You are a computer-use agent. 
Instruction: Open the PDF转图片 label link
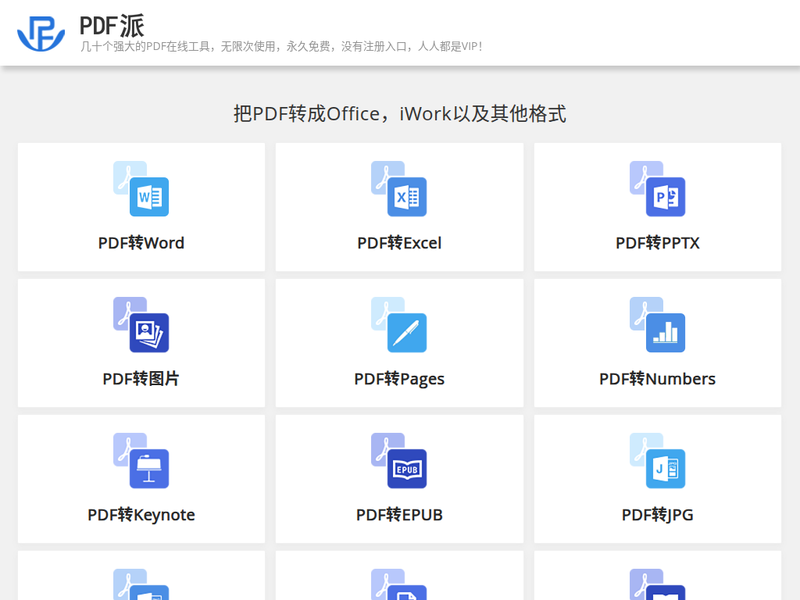click(x=141, y=379)
